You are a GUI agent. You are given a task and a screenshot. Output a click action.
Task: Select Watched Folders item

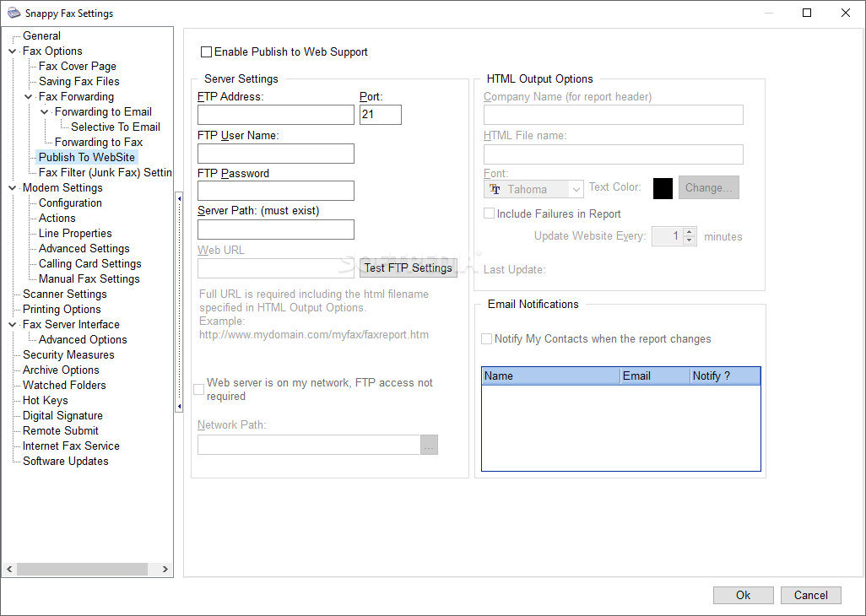(x=64, y=386)
